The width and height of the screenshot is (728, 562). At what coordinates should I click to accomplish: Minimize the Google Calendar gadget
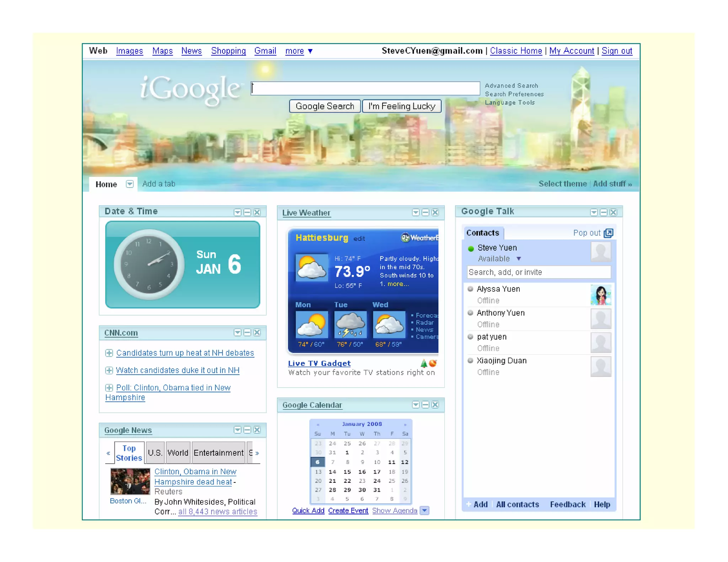425,405
